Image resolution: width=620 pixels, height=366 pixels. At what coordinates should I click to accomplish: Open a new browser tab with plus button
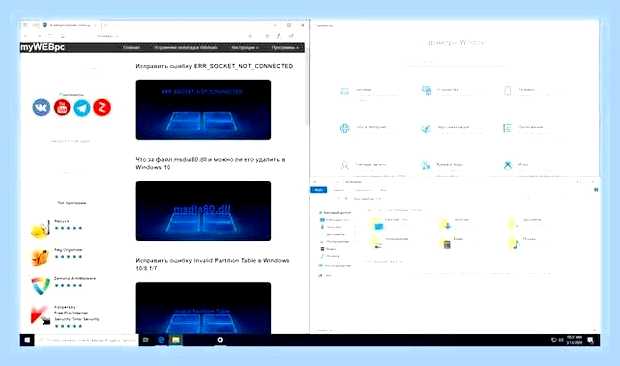[105, 25]
